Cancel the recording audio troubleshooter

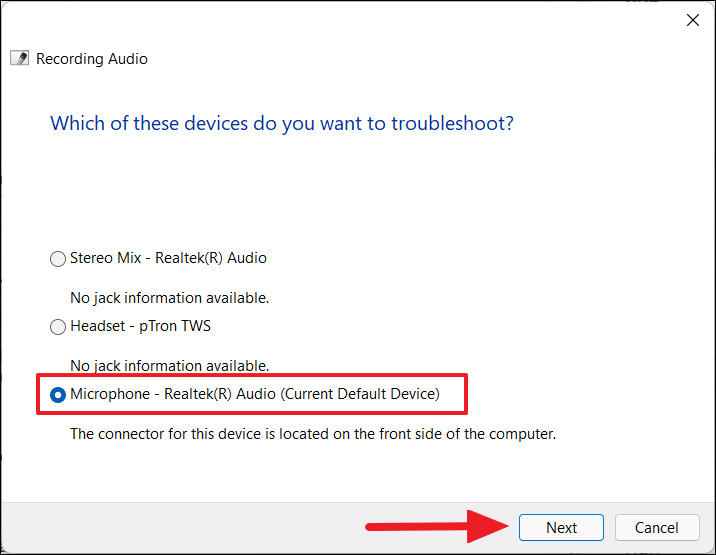(657, 528)
